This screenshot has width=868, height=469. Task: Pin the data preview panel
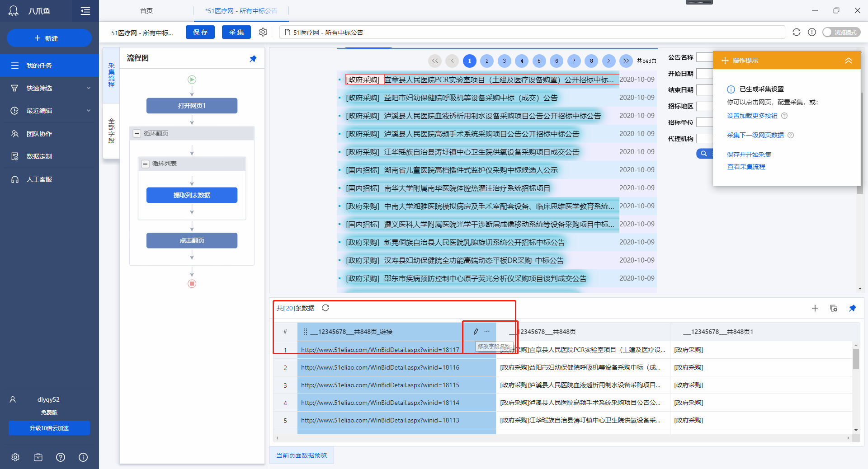pyautogui.click(x=853, y=308)
